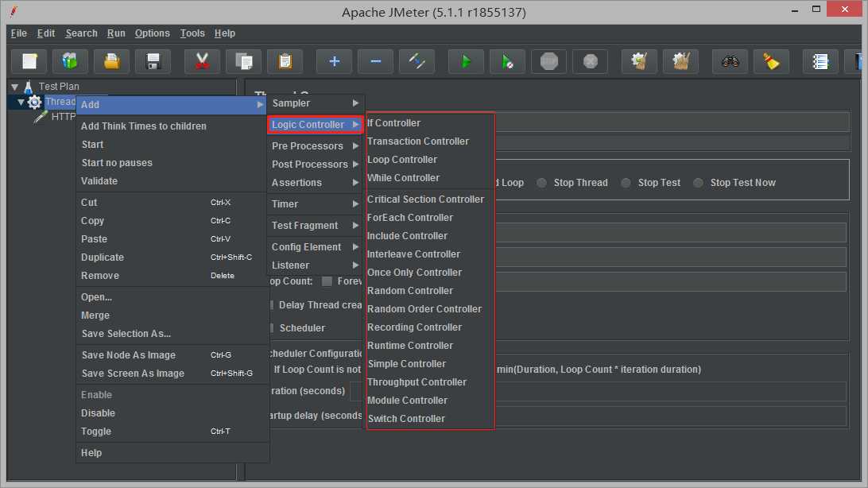
Task: Open the Options menu
Action: tap(153, 33)
